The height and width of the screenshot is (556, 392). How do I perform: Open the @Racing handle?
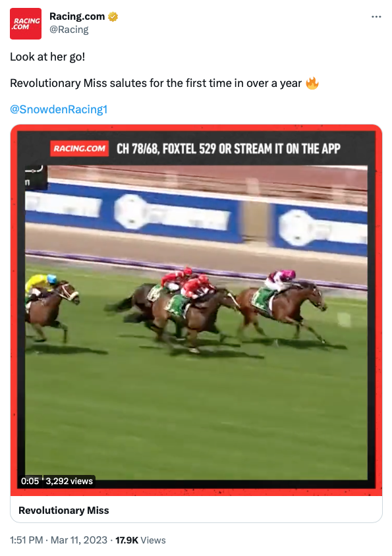[x=69, y=30]
